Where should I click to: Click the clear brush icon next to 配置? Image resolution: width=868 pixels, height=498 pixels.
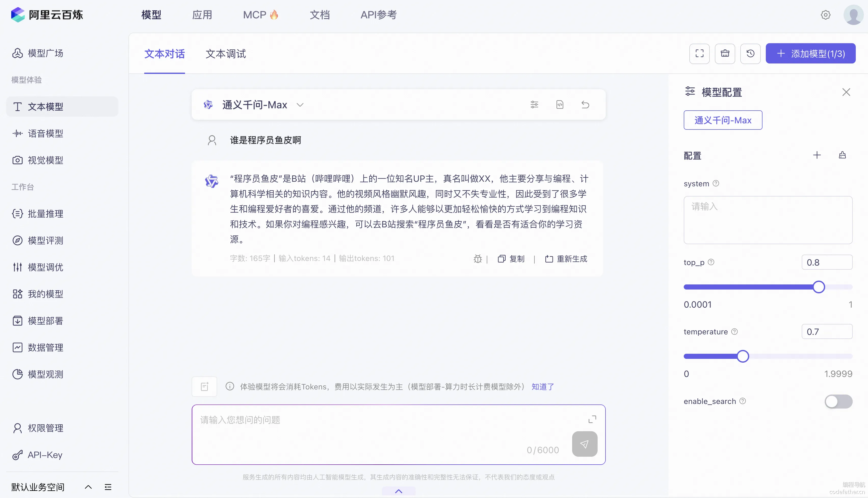coord(842,155)
